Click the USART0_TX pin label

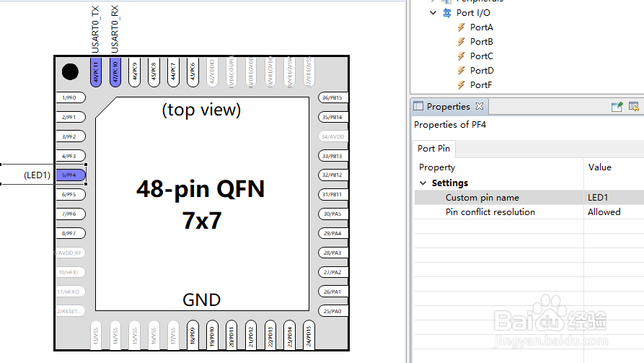click(x=95, y=30)
